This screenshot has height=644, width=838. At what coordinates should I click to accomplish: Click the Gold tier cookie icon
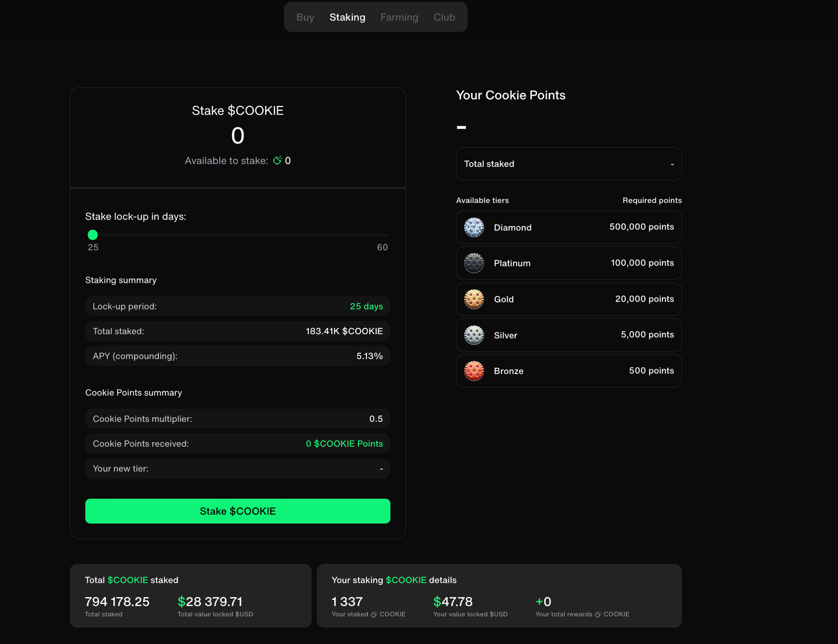(474, 299)
